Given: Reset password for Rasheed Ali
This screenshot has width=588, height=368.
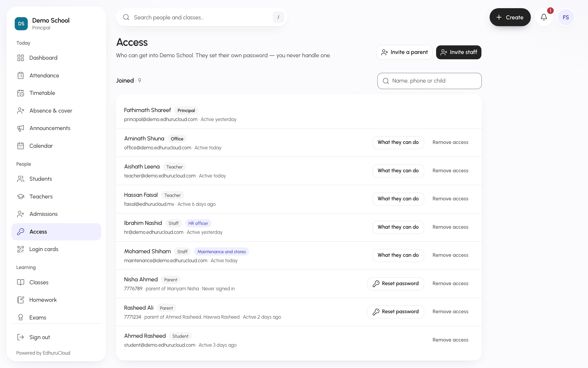Looking at the screenshot, I should click(x=396, y=312).
